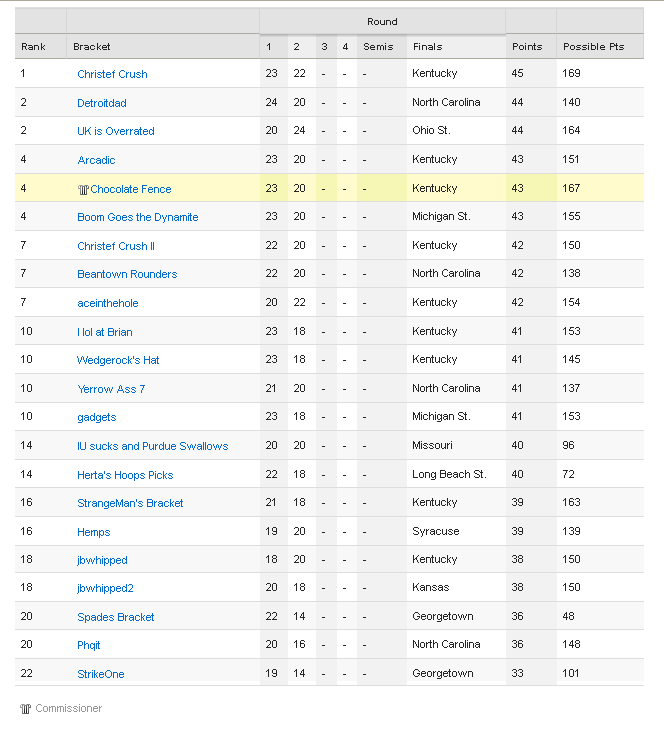Image resolution: width=664 pixels, height=735 pixels.
Task: Open IU sucks and Purdue Swallows bracket
Action: tap(152, 446)
